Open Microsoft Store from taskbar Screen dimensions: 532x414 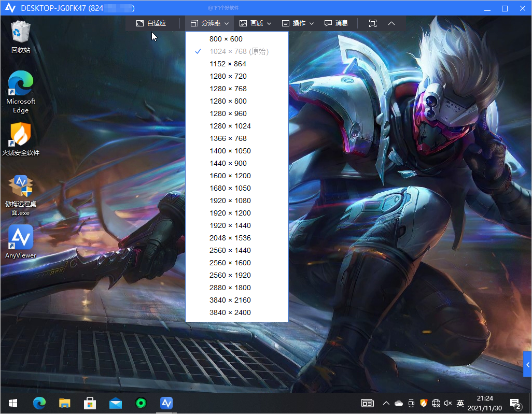90,403
